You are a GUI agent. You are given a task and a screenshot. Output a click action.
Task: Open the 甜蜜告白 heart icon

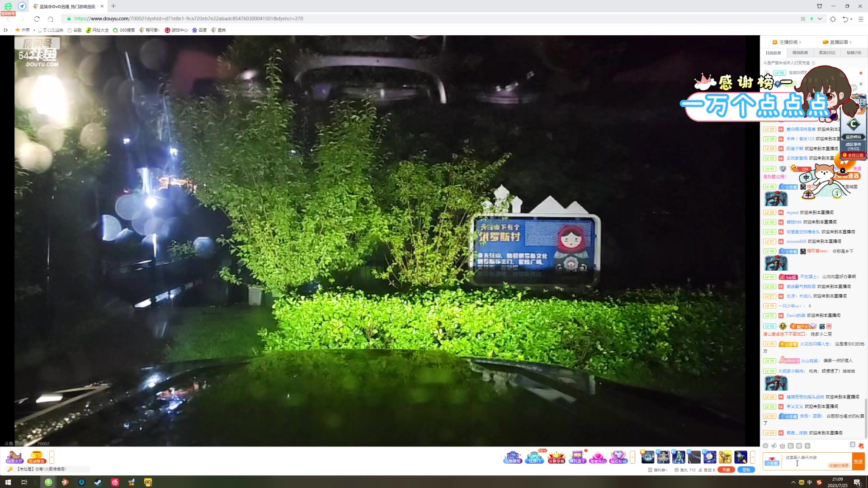(598, 457)
